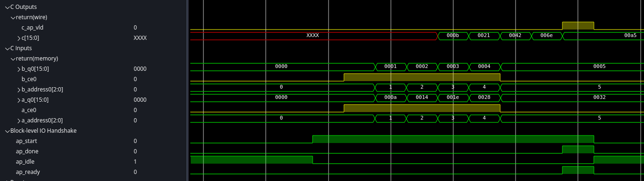The image size is (644, 181).
Task: Click the initial ap_idle high segment
Action: (252, 160)
